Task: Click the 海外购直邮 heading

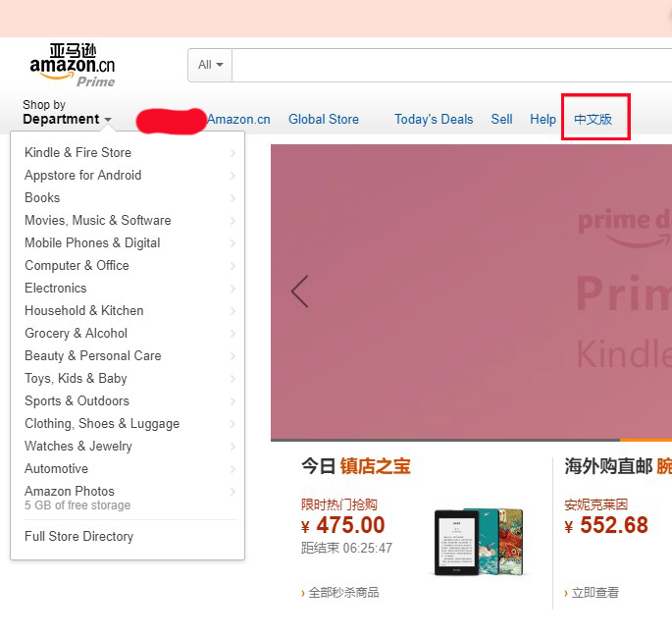Action: (x=608, y=466)
